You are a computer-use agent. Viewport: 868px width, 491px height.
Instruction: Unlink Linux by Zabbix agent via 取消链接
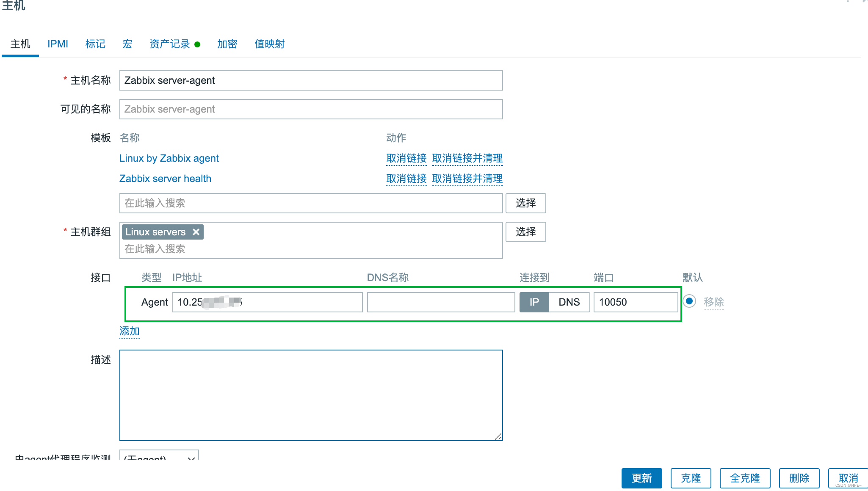click(406, 158)
